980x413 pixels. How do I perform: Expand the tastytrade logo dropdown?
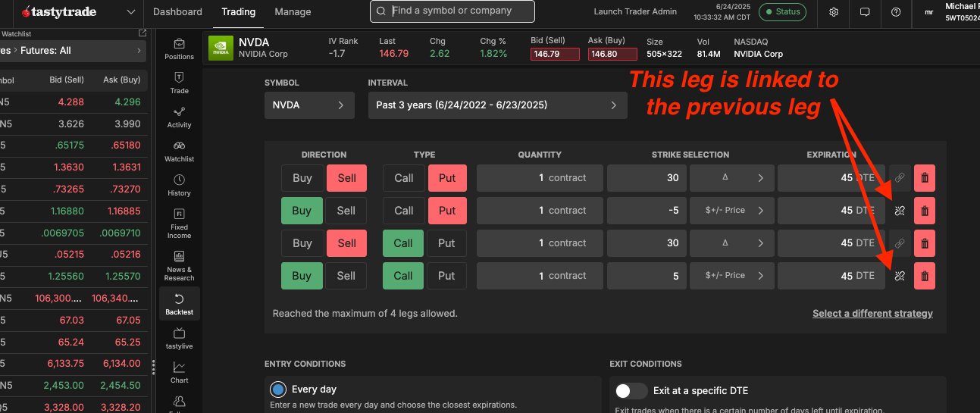pos(130,12)
